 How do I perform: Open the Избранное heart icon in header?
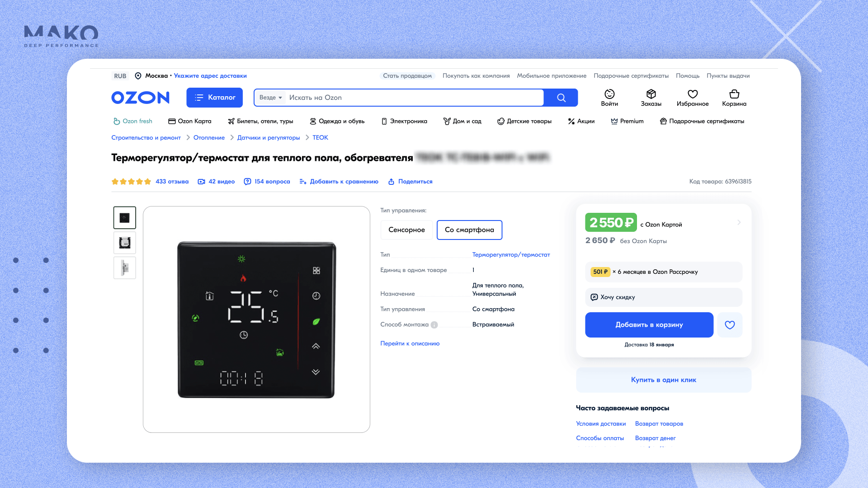click(693, 94)
